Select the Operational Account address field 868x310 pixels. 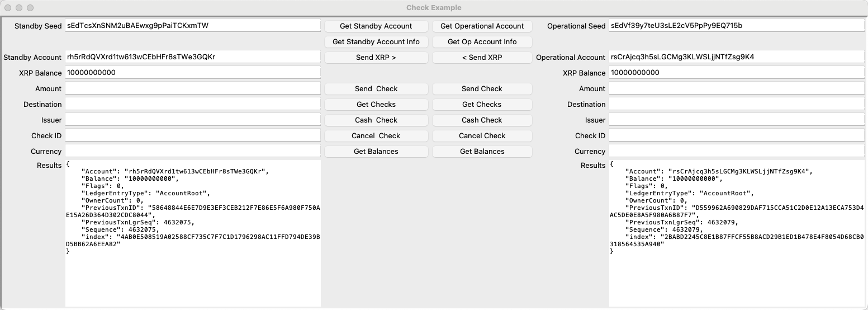[x=736, y=57]
